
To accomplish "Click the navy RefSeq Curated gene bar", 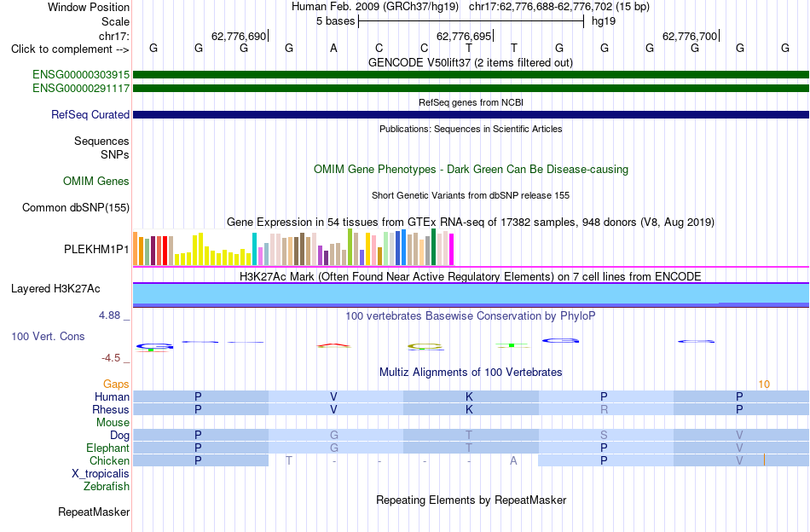I will pos(471,114).
